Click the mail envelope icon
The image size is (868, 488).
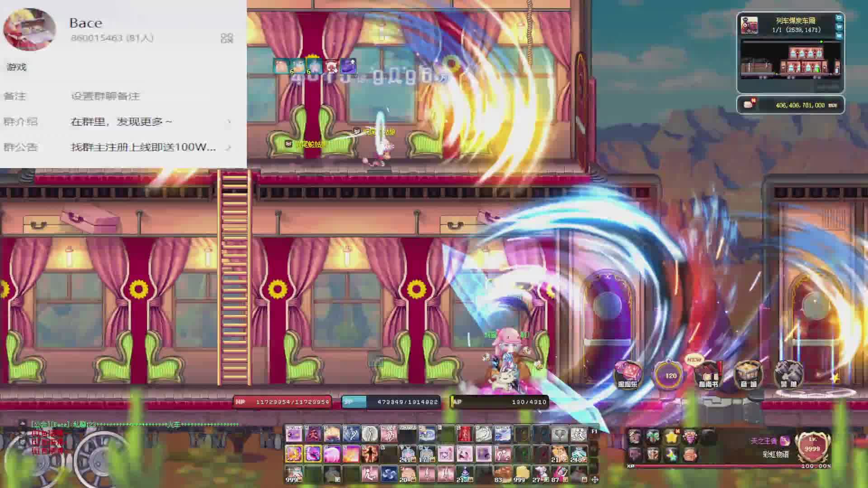click(748, 104)
